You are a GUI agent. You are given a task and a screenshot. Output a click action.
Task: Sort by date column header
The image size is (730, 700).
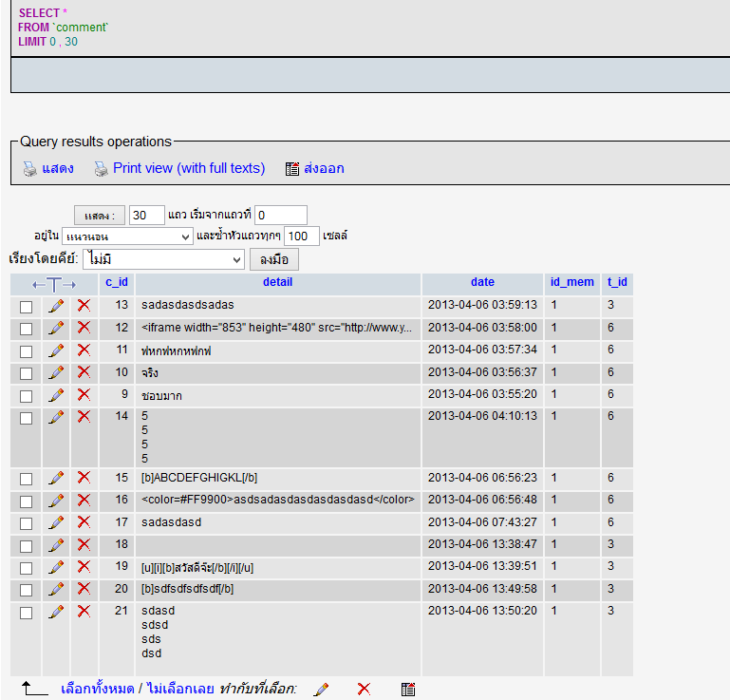pyautogui.click(x=482, y=282)
